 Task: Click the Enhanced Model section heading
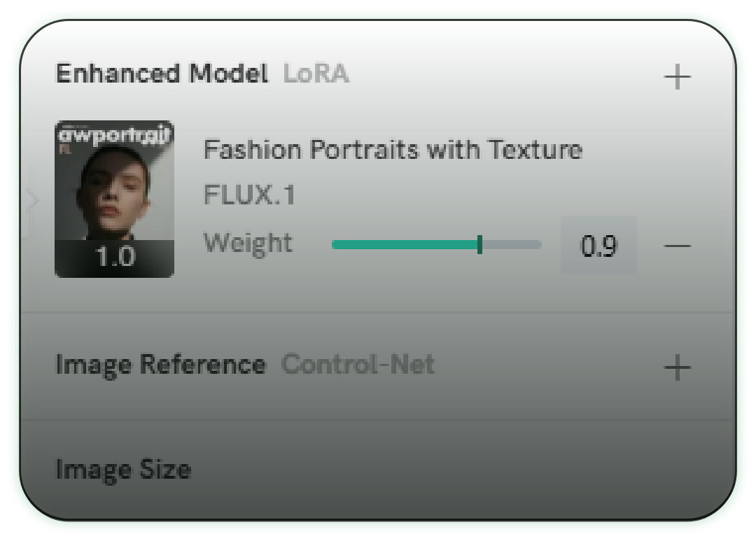tap(162, 73)
